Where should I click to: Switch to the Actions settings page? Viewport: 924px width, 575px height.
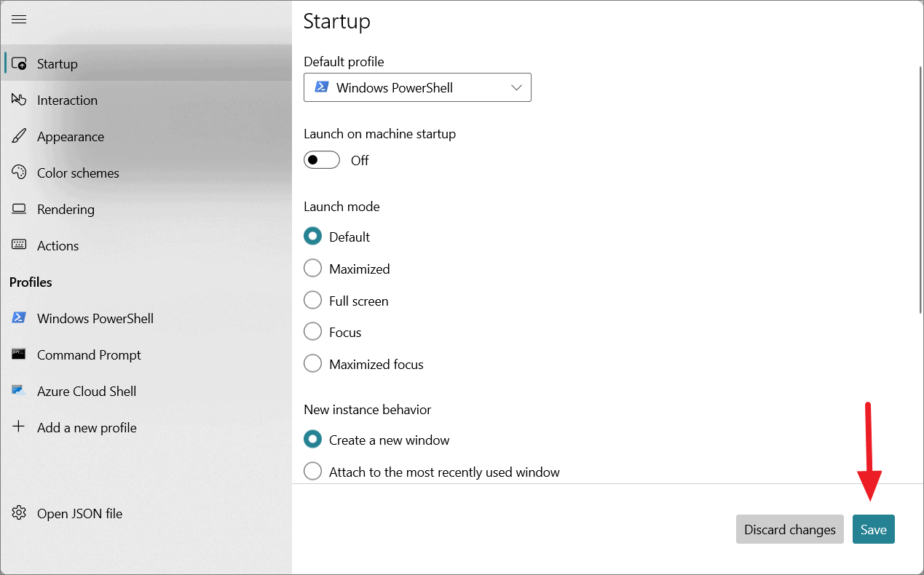(58, 245)
